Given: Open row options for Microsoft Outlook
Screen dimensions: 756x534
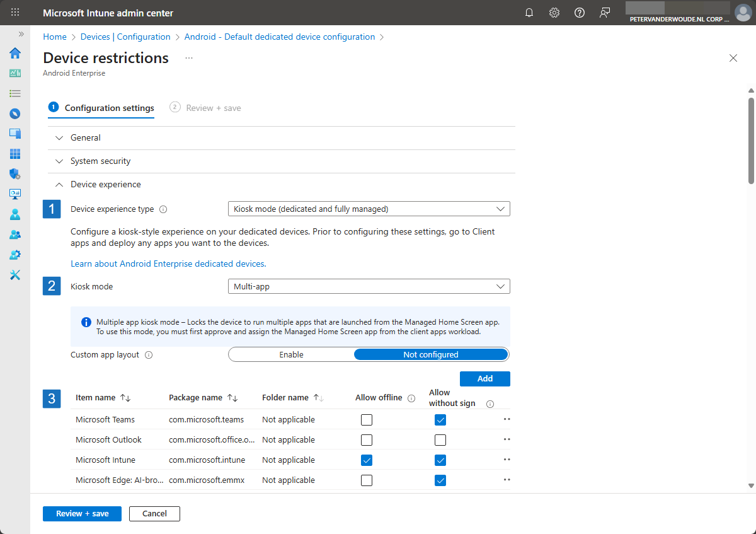Looking at the screenshot, I should coord(507,439).
